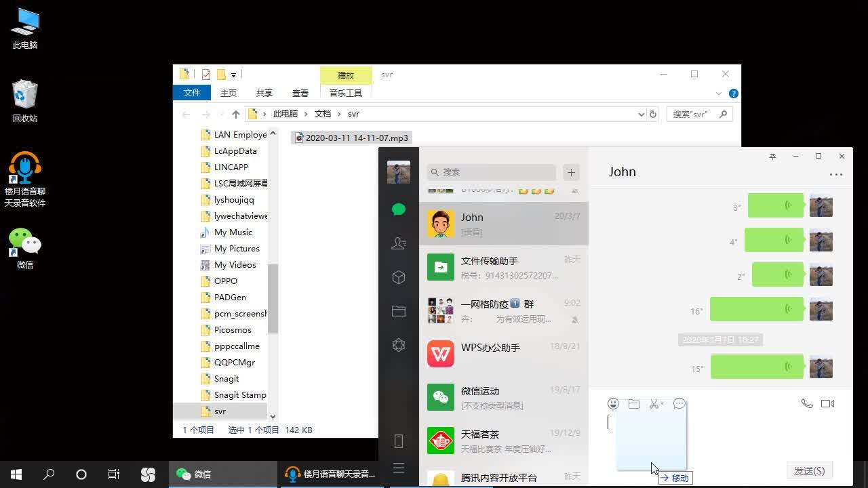Screen dimensions: 868x488
Task: Select My Music folder in tree
Action: (x=226, y=232)
